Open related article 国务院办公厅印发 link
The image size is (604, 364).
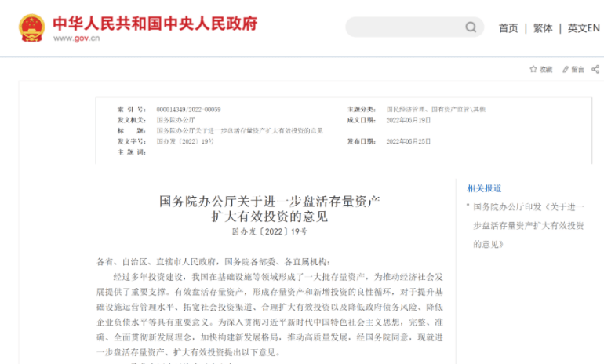click(x=529, y=225)
